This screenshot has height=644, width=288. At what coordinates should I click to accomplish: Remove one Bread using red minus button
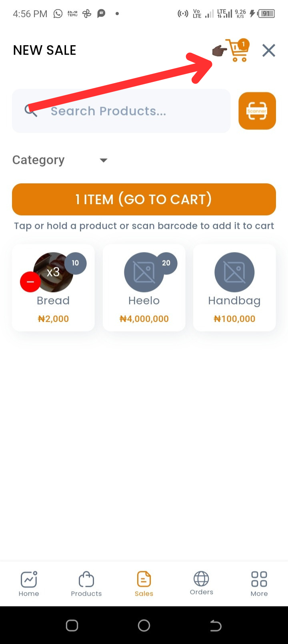[x=30, y=282]
